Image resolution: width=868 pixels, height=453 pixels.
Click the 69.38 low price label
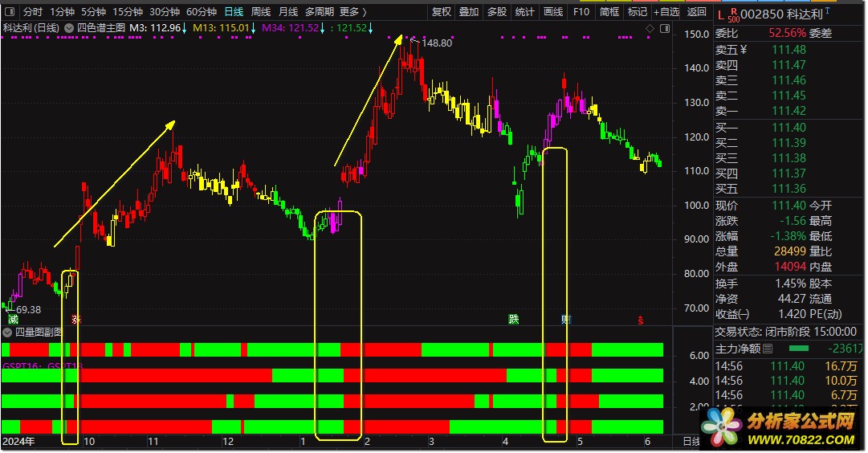point(28,310)
